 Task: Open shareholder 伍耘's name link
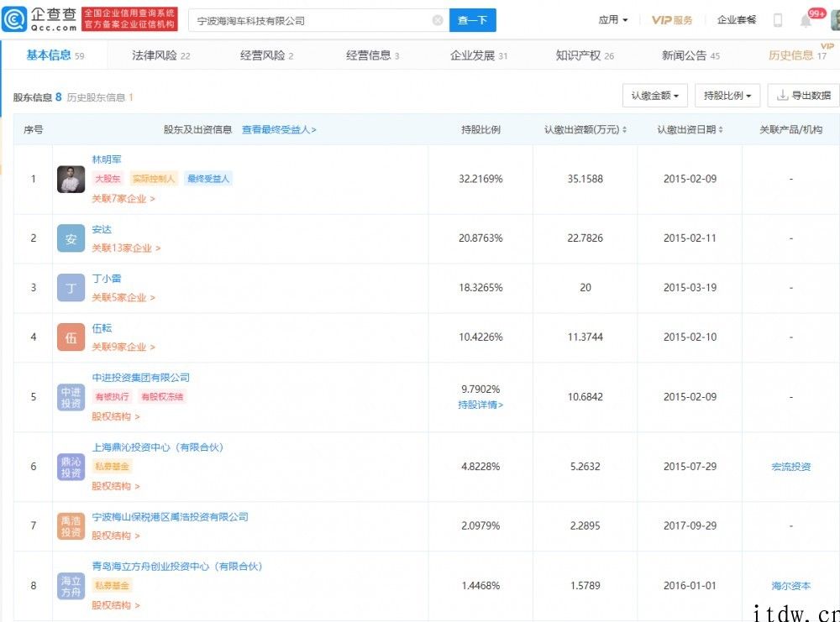click(102, 327)
